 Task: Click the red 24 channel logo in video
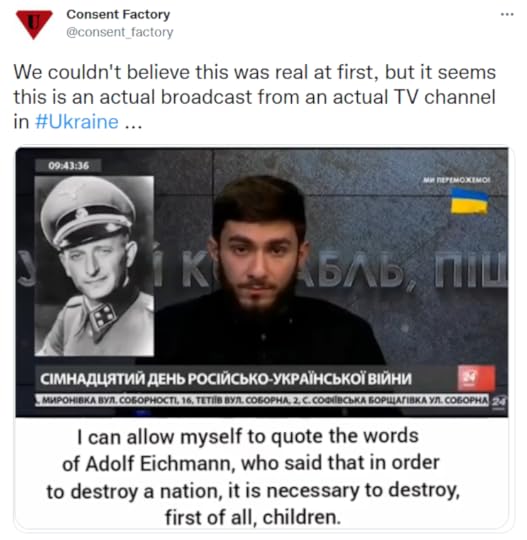click(x=476, y=378)
